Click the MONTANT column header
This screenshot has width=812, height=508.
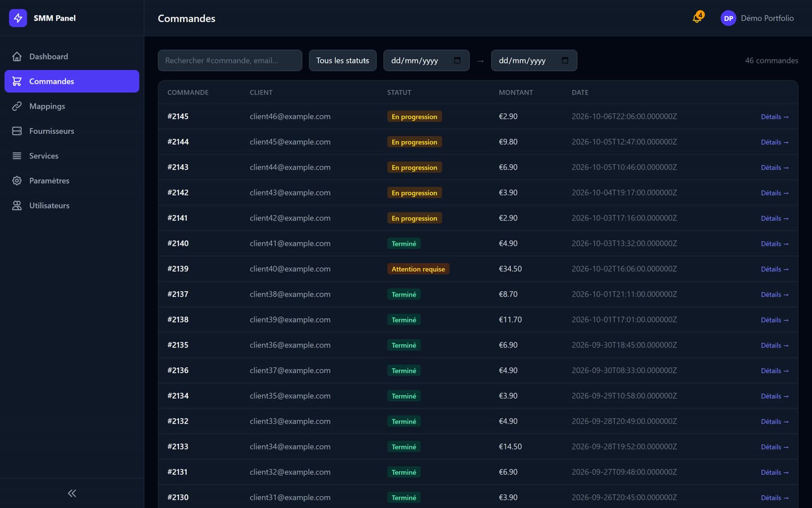click(x=516, y=92)
